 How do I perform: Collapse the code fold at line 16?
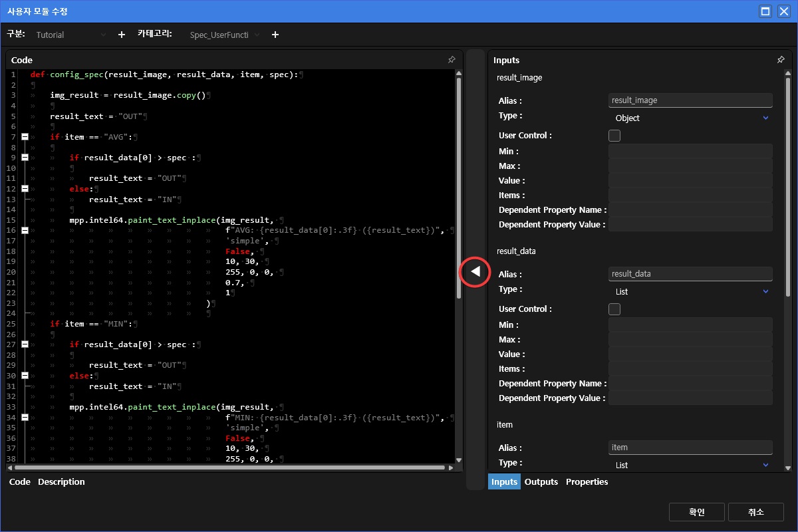(25, 230)
